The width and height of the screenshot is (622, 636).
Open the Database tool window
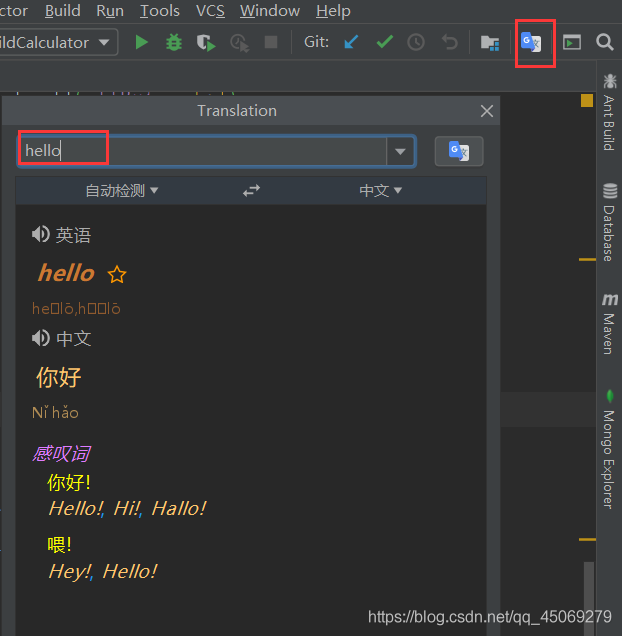click(609, 222)
